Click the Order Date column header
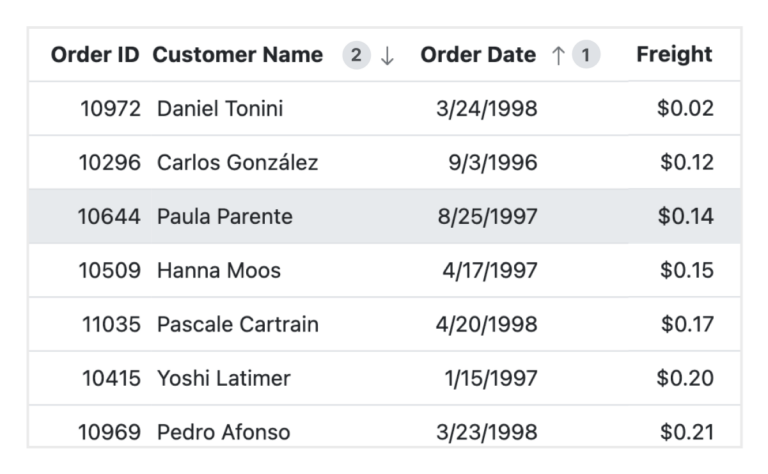 point(478,55)
